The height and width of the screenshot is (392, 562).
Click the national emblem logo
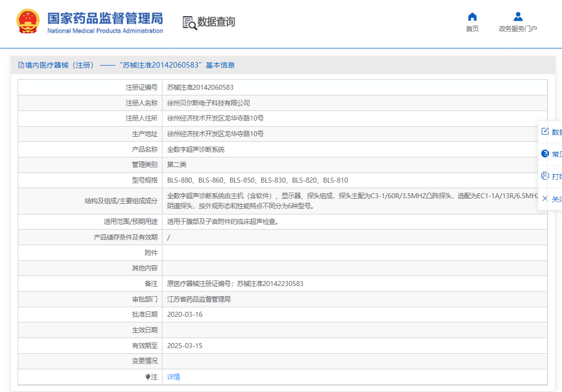click(28, 22)
